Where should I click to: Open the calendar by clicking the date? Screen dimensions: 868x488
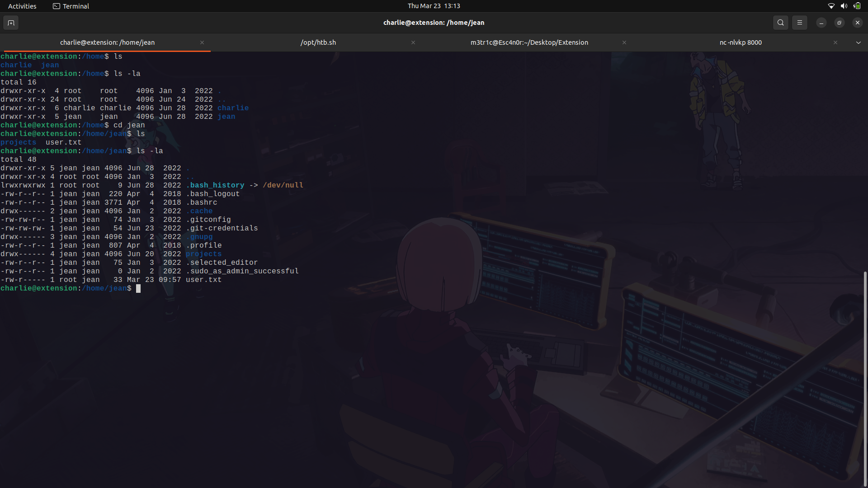[x=434, y=6]
